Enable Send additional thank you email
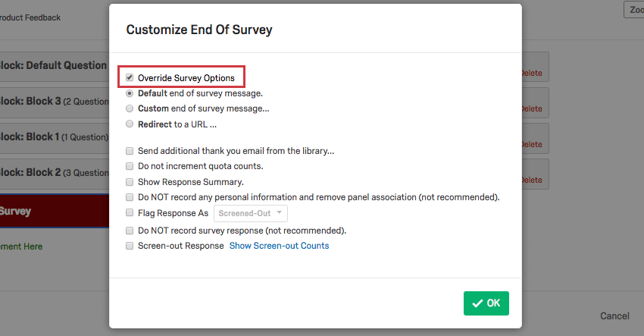Screen dimensions: 644x336 (x=130, y=151)
